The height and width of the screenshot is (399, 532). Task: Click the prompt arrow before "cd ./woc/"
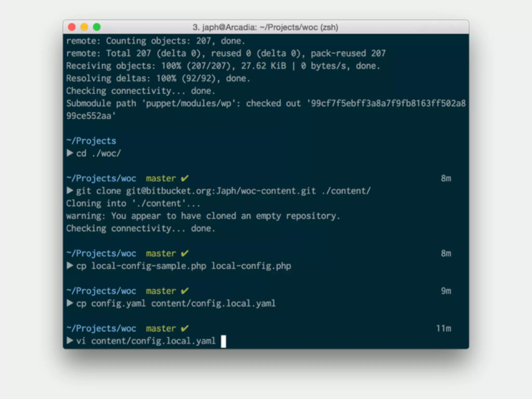pyautogui.click(x=70, y=153)
